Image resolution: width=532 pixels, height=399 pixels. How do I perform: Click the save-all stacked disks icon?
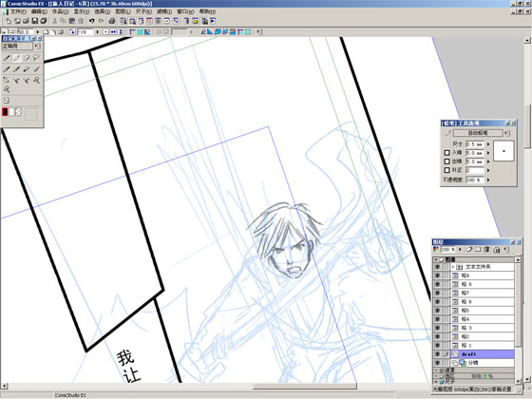pyautogui.click(x=44, y=21)
